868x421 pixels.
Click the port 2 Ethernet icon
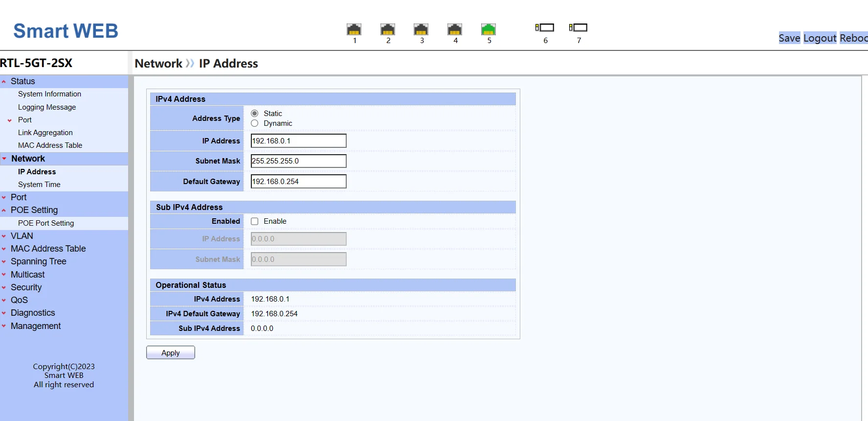(388, 29)
